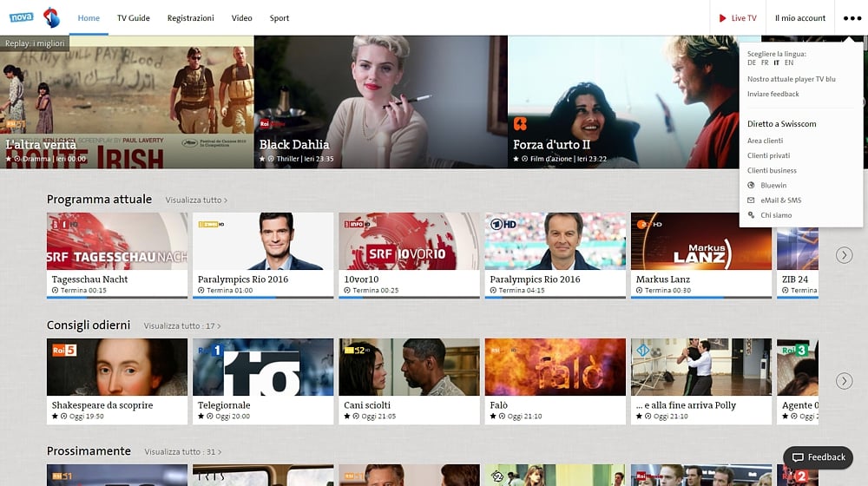Click the Chi siamo key icon
This screenshot has width=868, height=486.
click(x=751, y=214)
